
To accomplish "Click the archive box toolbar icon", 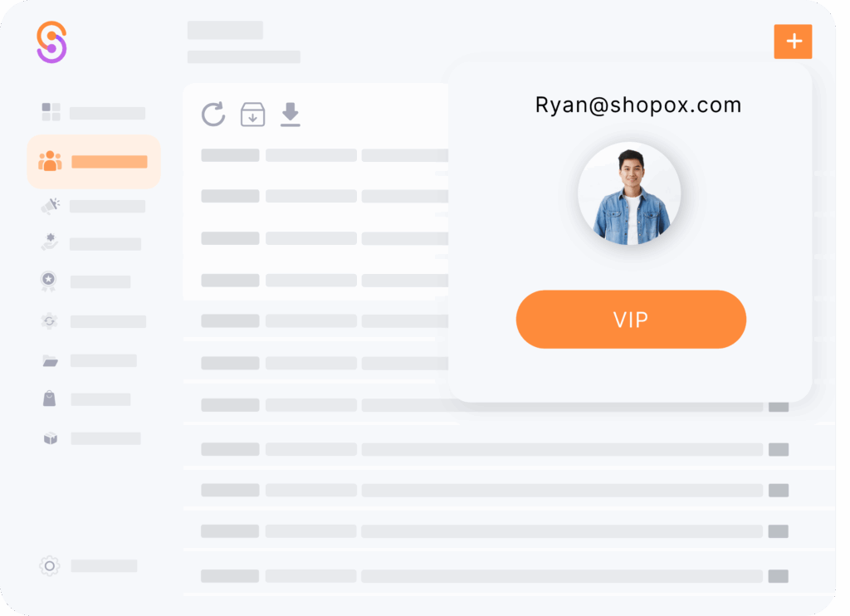I will click(252, 115).
